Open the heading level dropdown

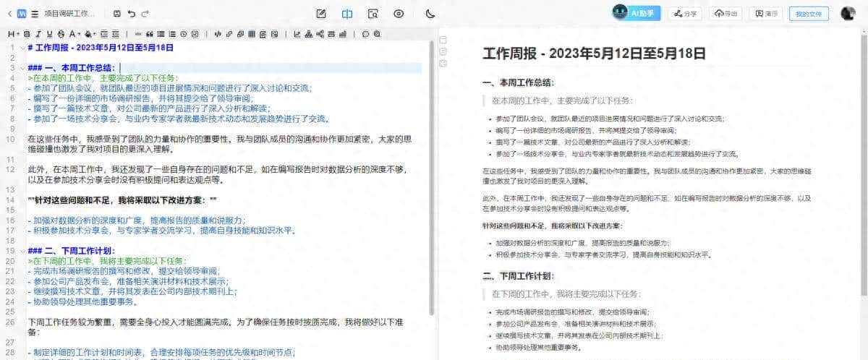pyautogui.click(x=13, y=34)
